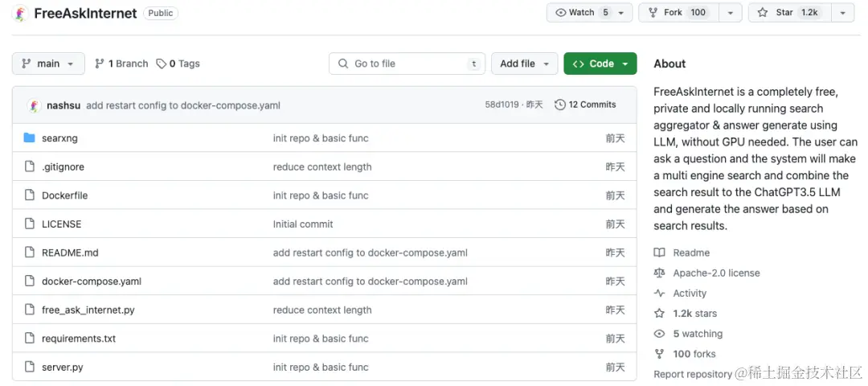Image resolution: width=868 pixels, height=386 pixels.
Task: Open the 1.2k stars sidebar link
Action: point(694,314)
